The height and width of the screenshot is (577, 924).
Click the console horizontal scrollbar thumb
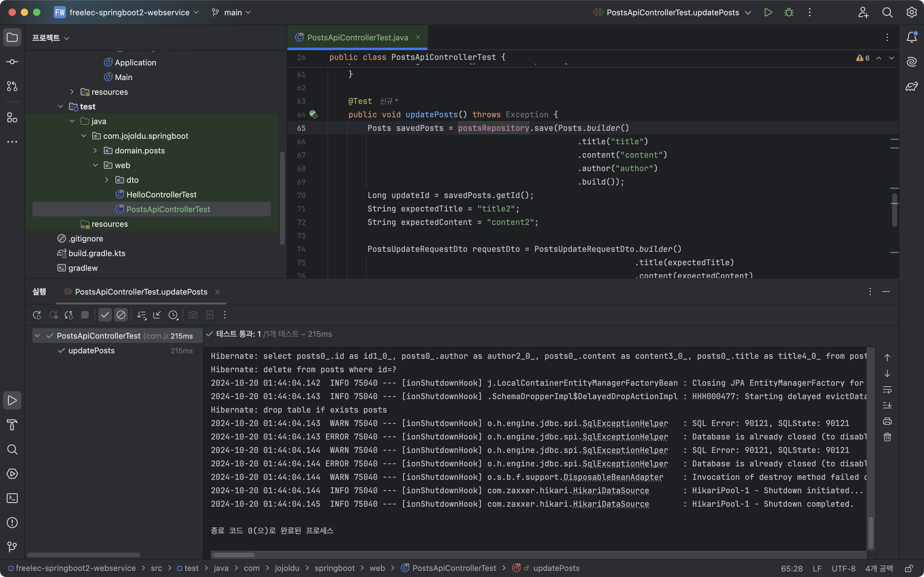coord(233,555)
